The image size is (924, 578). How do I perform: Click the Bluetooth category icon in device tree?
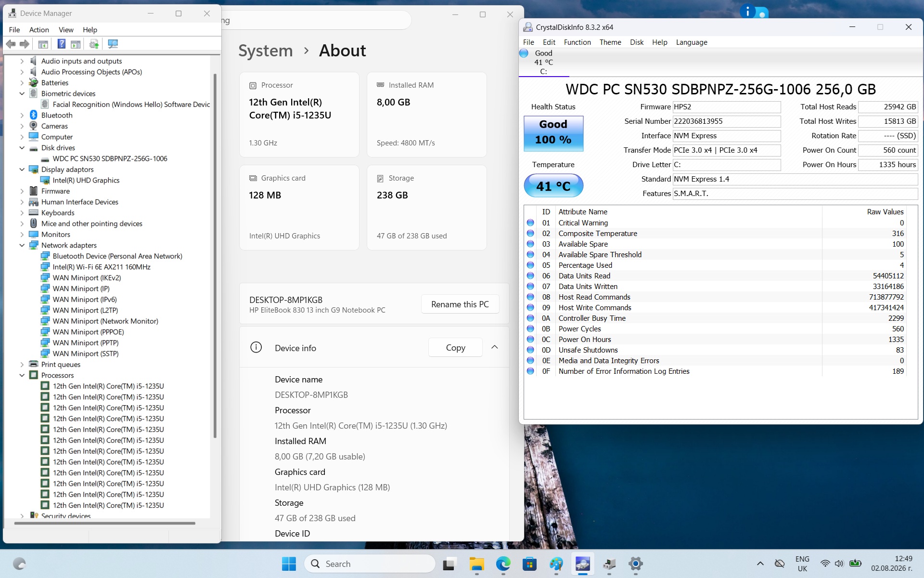[33, 115]
